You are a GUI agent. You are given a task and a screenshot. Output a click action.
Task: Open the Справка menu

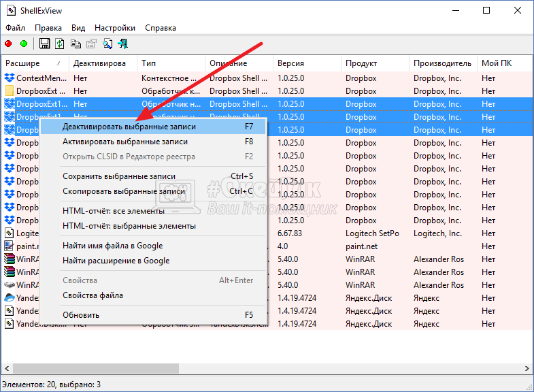pos(161,28)
